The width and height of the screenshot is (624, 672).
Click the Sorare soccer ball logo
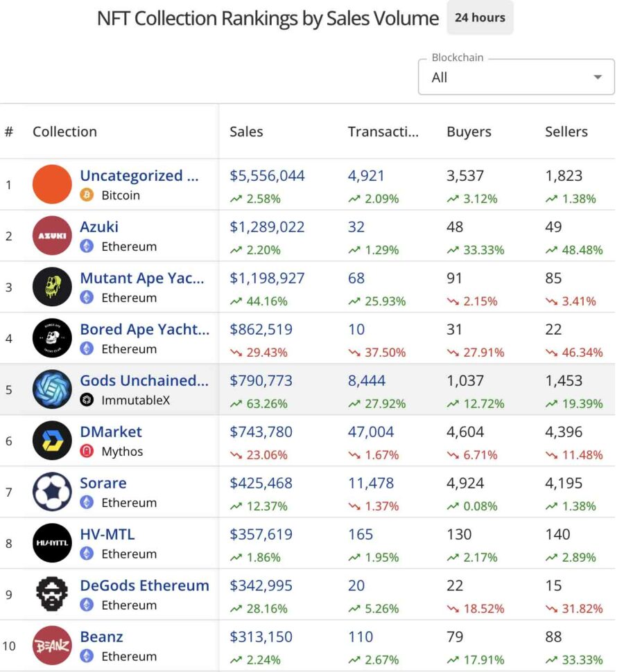(52, 492)
